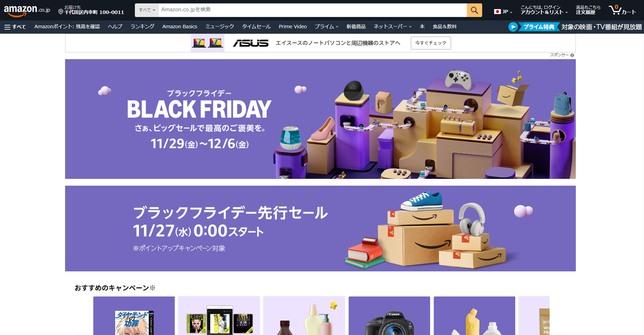Click the orange search magnifier button
644x335 pixels.
tap(474, 10)
